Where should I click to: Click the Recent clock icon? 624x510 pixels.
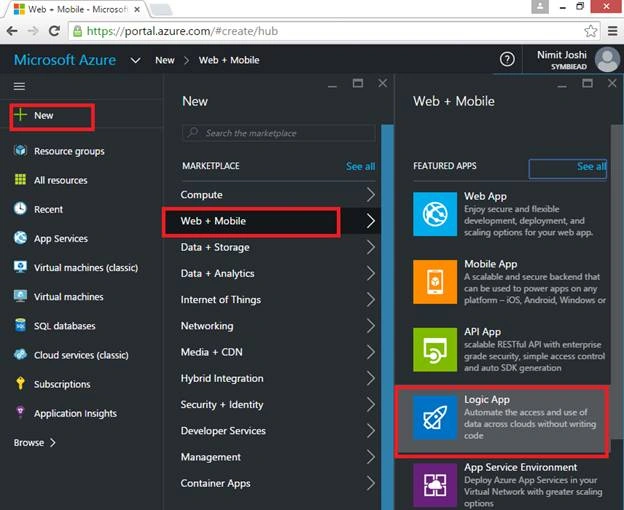(x=20, y=208)
